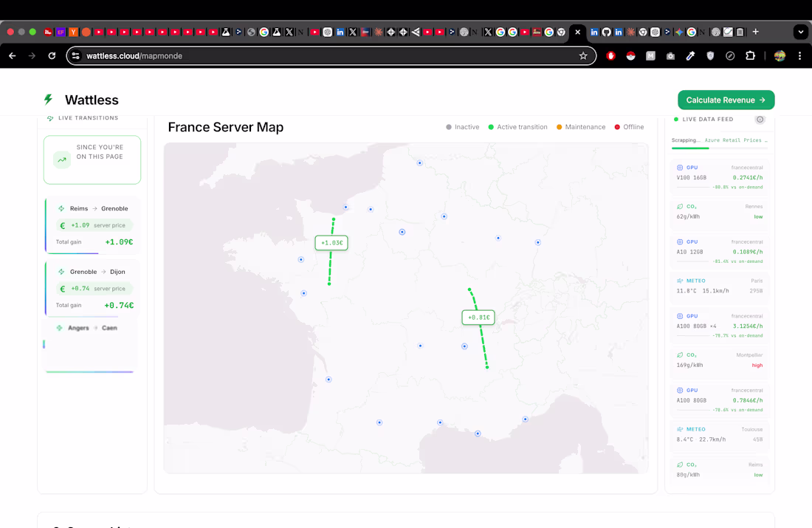
Task: Click the trending-up arrow in the green sidebar card
Action: pyautogui.click(x=61, y=160)
